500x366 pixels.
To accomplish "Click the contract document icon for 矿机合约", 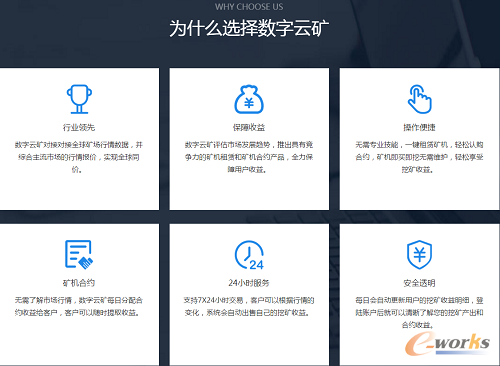I will (79, 254).
